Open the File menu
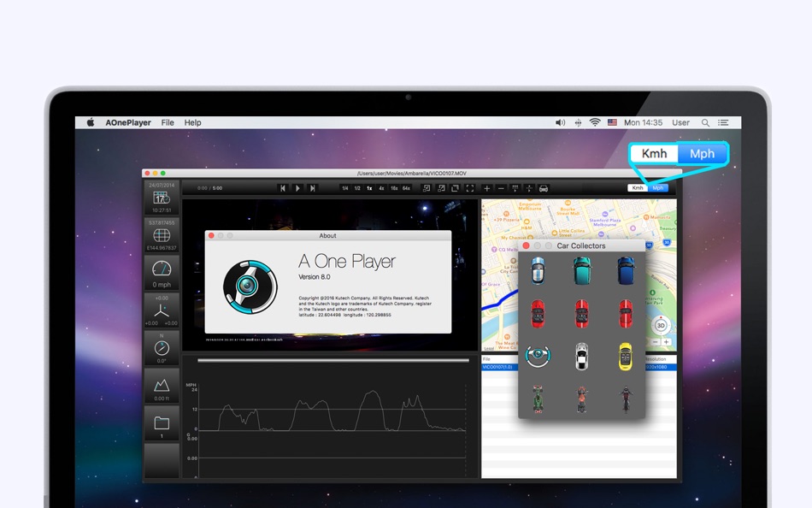 (168, 122)
